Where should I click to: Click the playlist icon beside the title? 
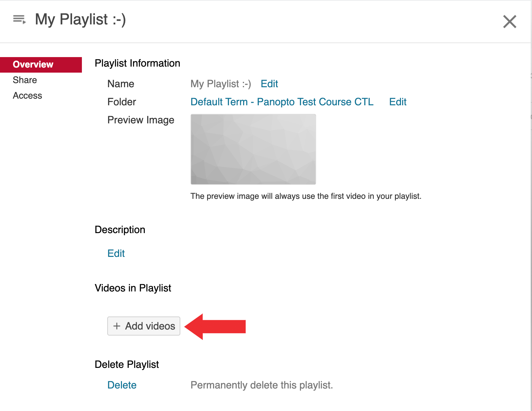coord(19,19)
